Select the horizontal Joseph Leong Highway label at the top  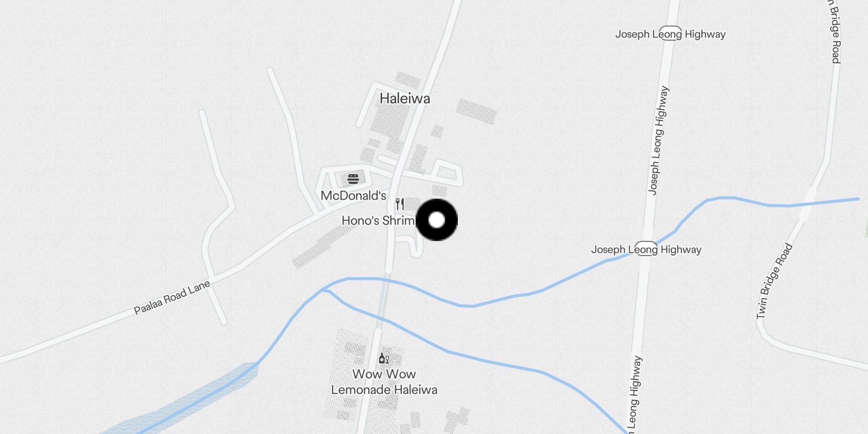click(670, 34)
